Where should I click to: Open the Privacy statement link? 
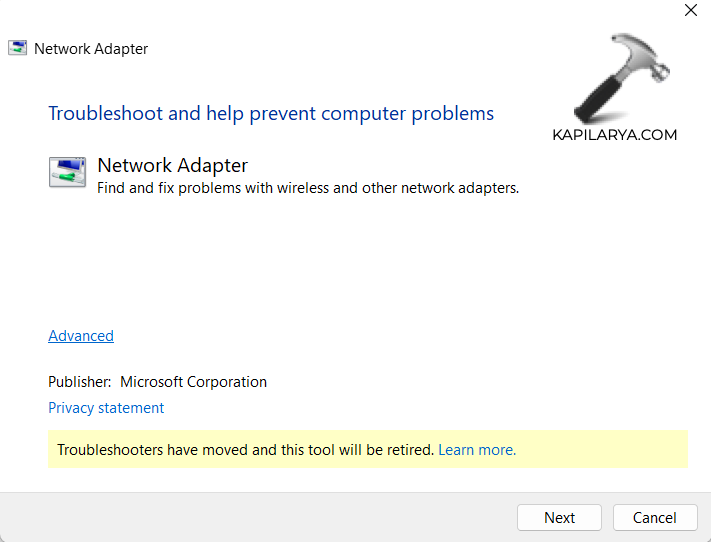pos(106,408)
